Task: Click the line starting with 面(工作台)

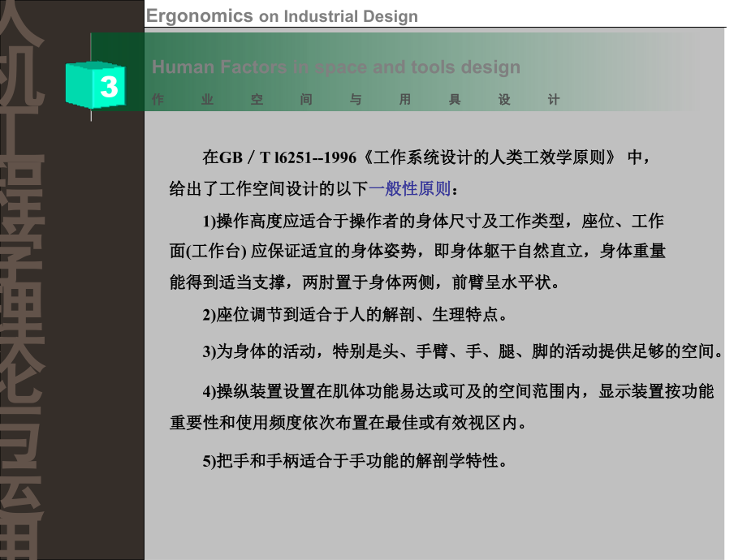Action: 417,252
